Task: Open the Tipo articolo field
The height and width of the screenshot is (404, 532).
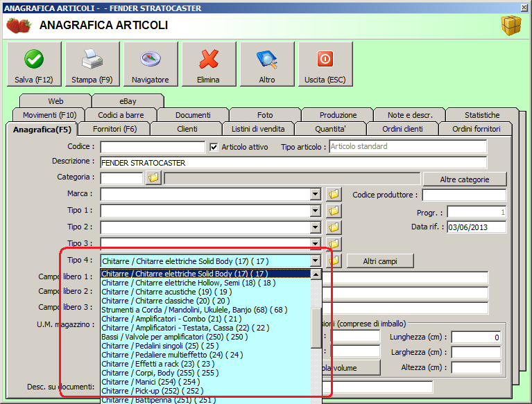Action: pos(408,147)
